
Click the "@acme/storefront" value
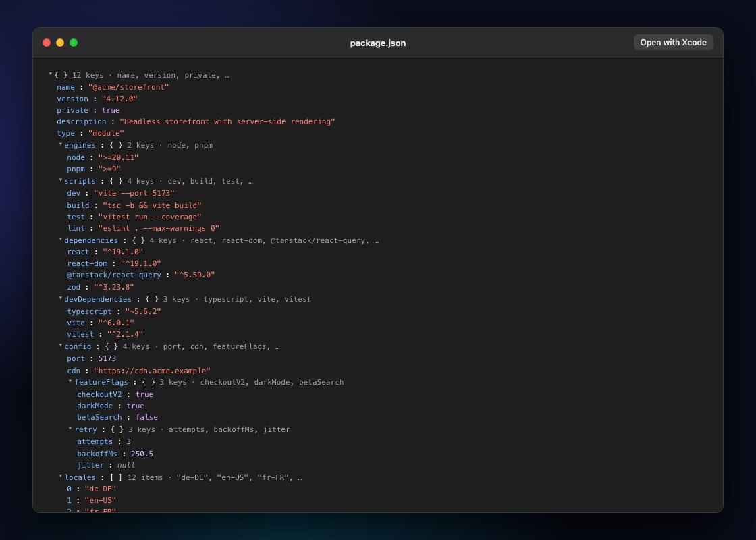point(129,87)
